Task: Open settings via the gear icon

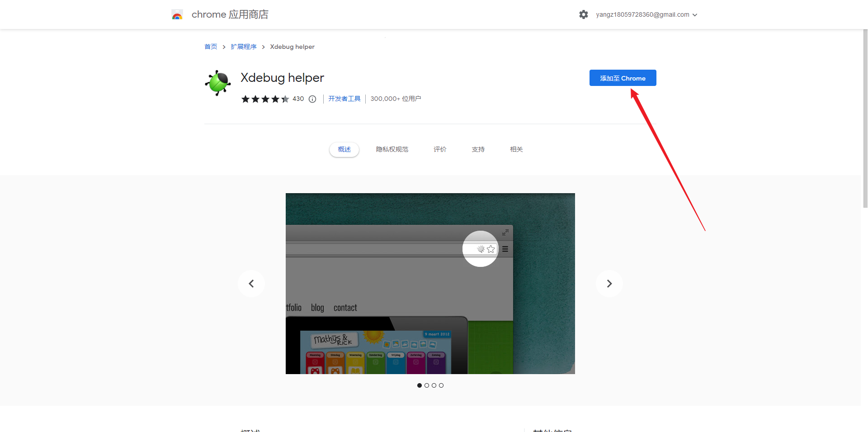Action: (584, 14)
